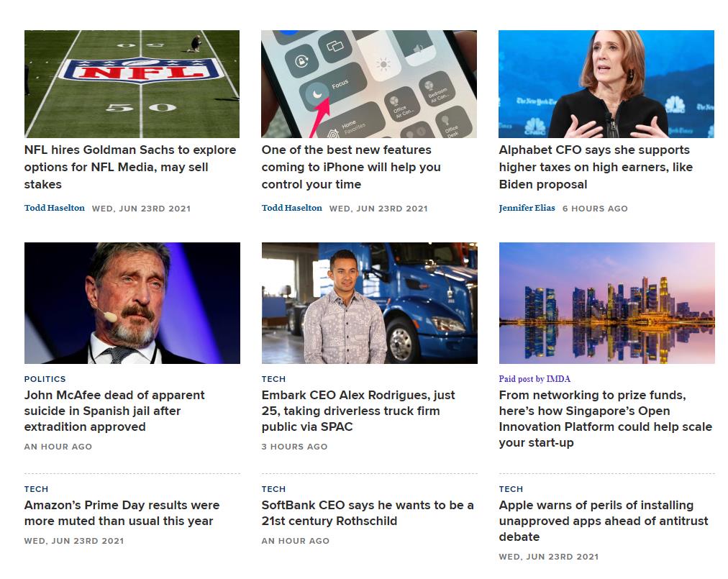Select the John McAfee photo thumbnail
This screenshot has height=579, width=728.
(x=132, y=303)
